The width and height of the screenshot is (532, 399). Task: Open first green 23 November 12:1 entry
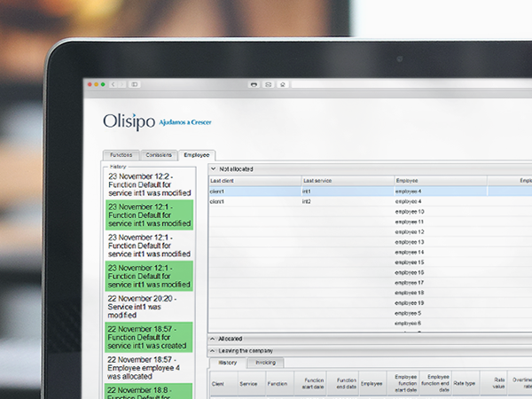(x=149, y=215)
